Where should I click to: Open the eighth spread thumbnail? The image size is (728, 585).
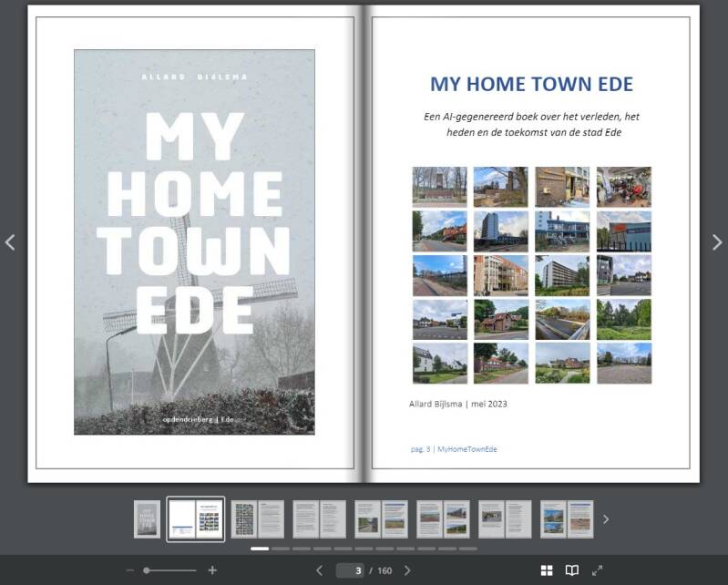coord(567,519)
